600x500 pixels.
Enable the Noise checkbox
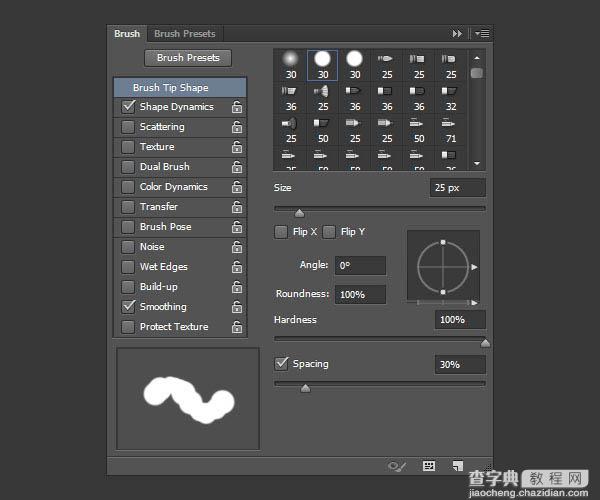coord(128,247)
